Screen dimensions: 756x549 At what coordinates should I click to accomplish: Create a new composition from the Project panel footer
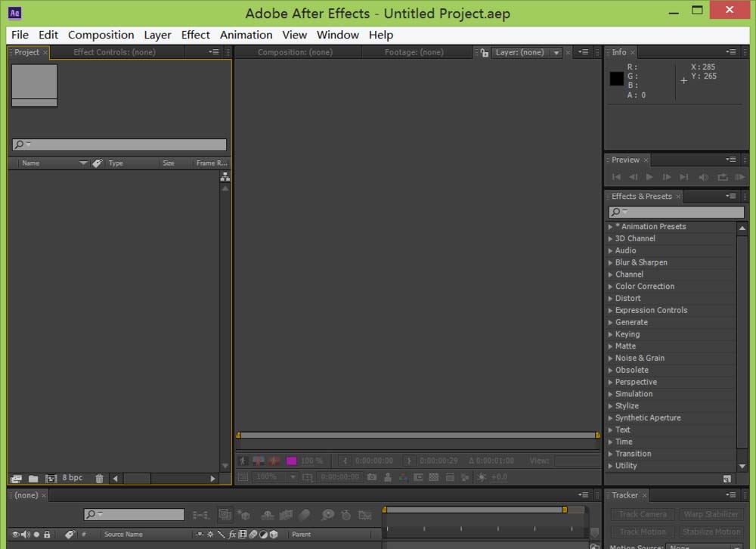tap(51, 479)
